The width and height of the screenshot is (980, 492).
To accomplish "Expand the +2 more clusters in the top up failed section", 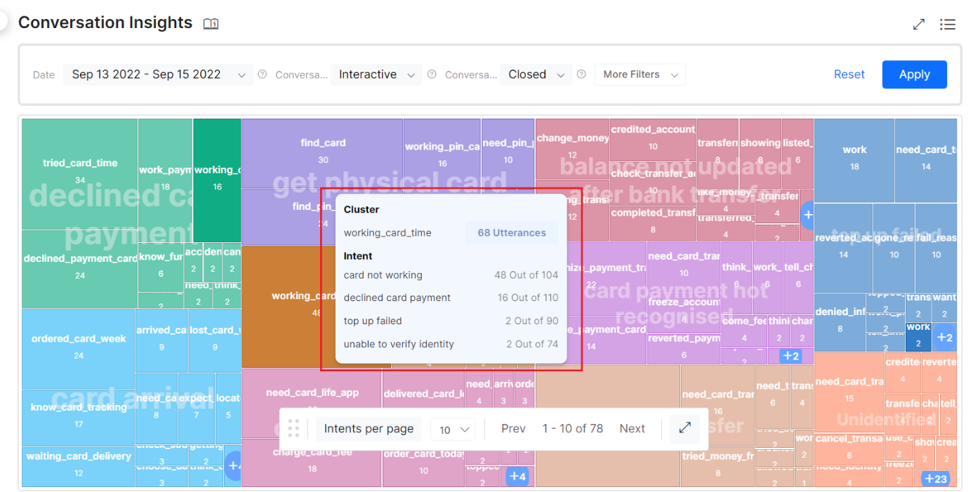I will coord(945,338).
